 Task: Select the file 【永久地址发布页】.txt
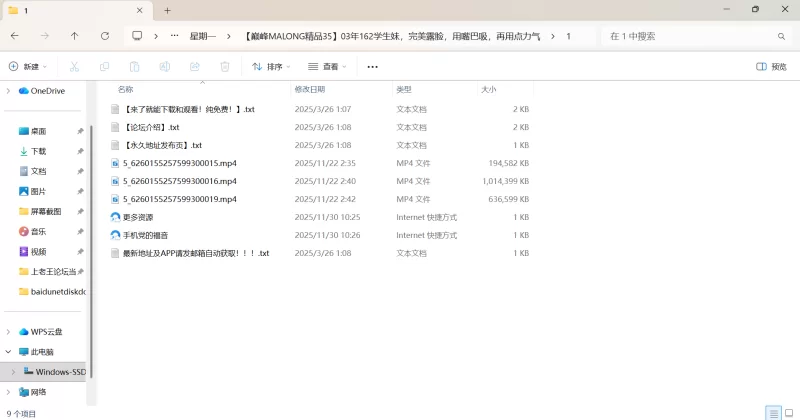(x=163, y=145)
